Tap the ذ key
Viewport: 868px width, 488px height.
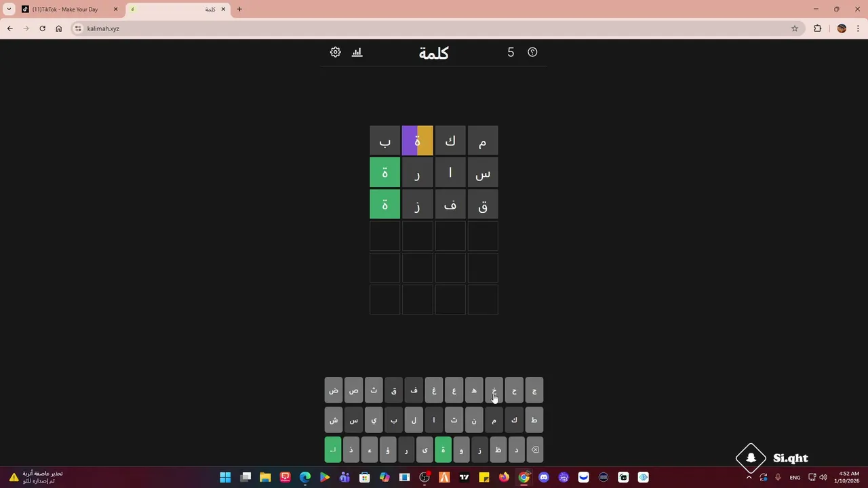pyautogui.click(x=351, y=450)
